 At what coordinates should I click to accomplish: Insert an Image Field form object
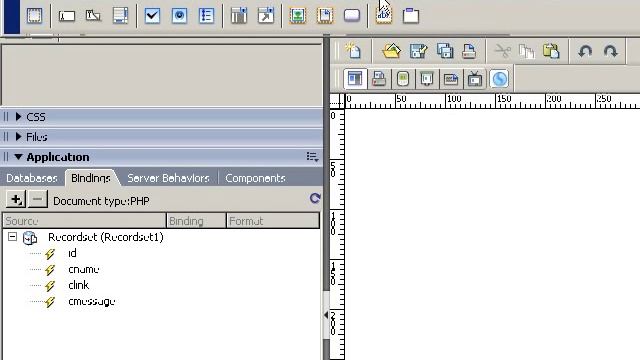[x=298, y=16]
